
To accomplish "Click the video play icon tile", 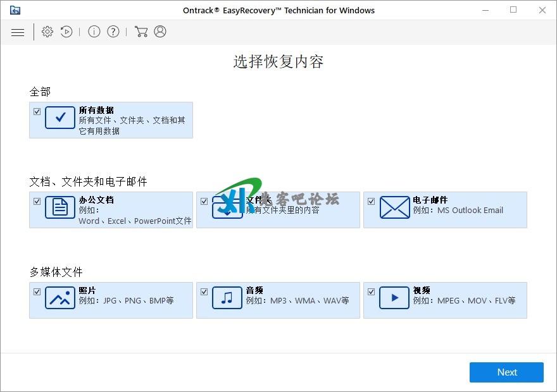I will click(x=394, y=298).
